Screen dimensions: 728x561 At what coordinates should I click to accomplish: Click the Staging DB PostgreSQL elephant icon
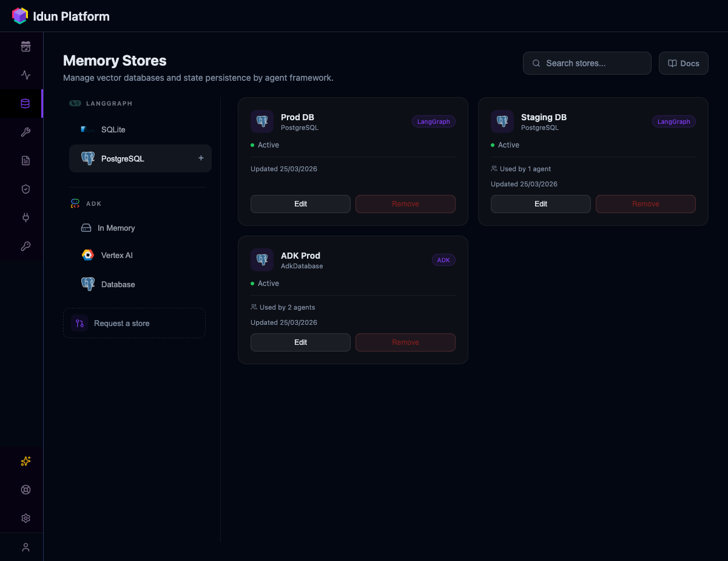[x=502, y=121]
